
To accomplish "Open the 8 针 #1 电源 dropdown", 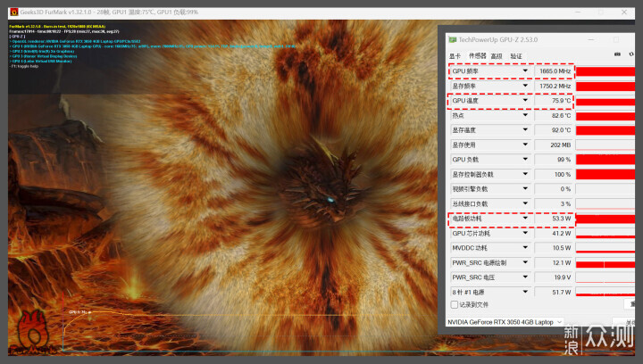I will point(525,292).
